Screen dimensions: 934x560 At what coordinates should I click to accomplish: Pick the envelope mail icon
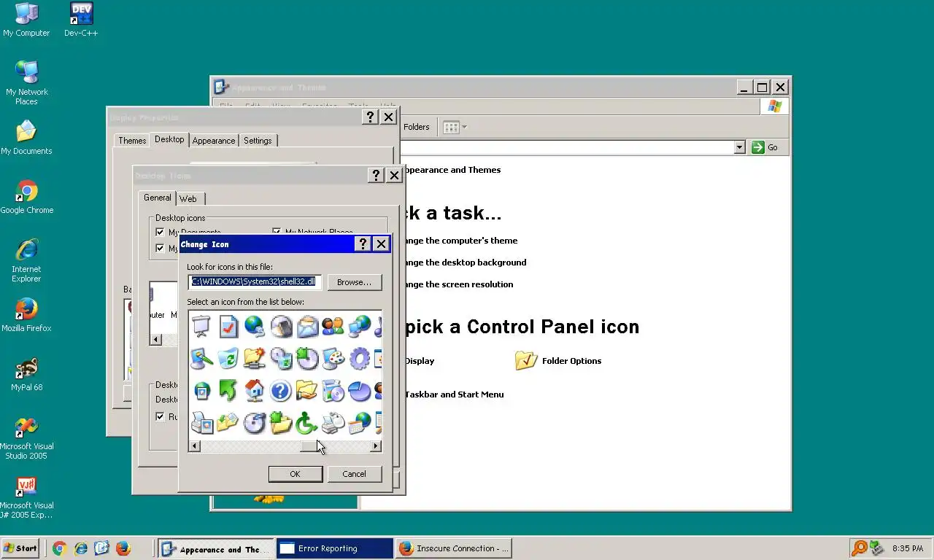click(x=307, y=326)
